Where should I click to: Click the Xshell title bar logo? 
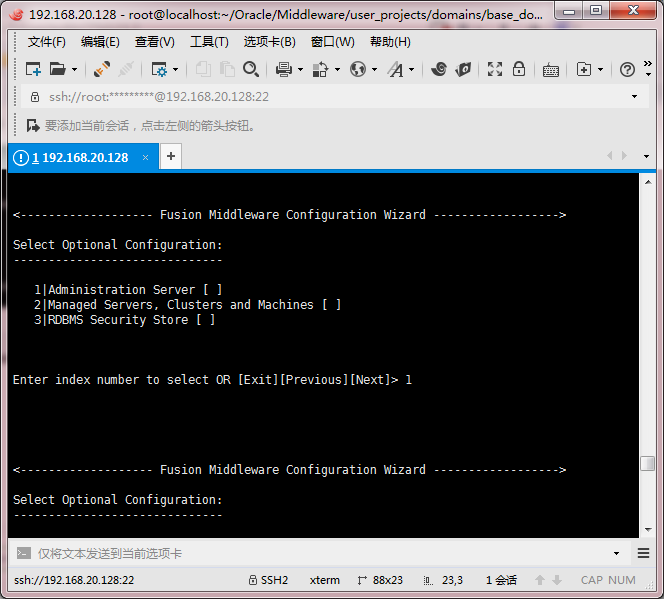click(17, 14)
